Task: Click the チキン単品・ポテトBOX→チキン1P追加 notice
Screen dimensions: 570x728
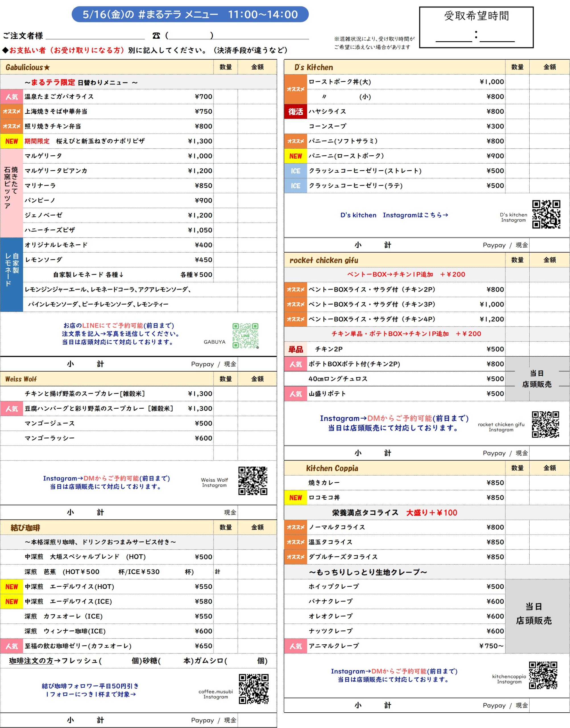Action: click(406, 334)
